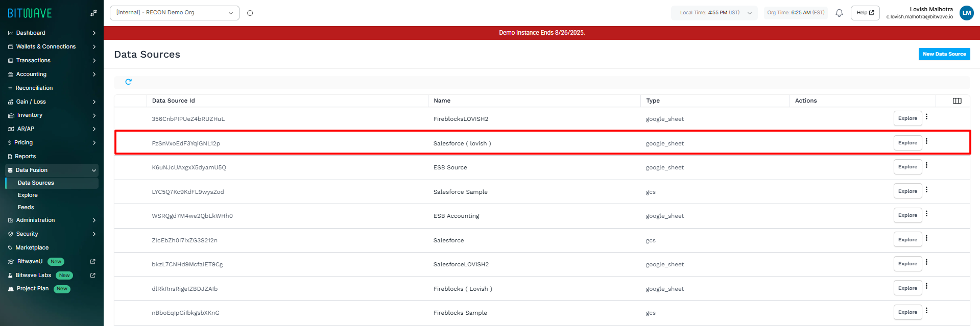Click the Dashboard chart icon
The width and height of the screenshot is (980, 326).
(11, 33)
